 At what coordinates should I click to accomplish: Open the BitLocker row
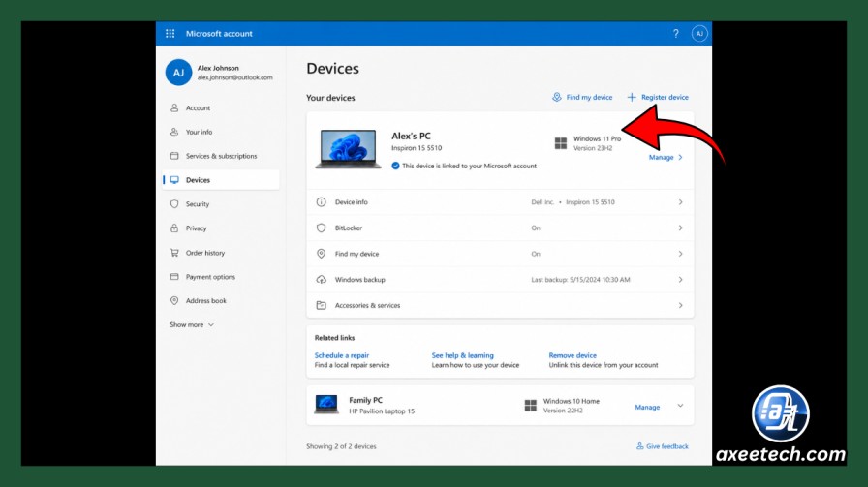(x=500, y=228)
